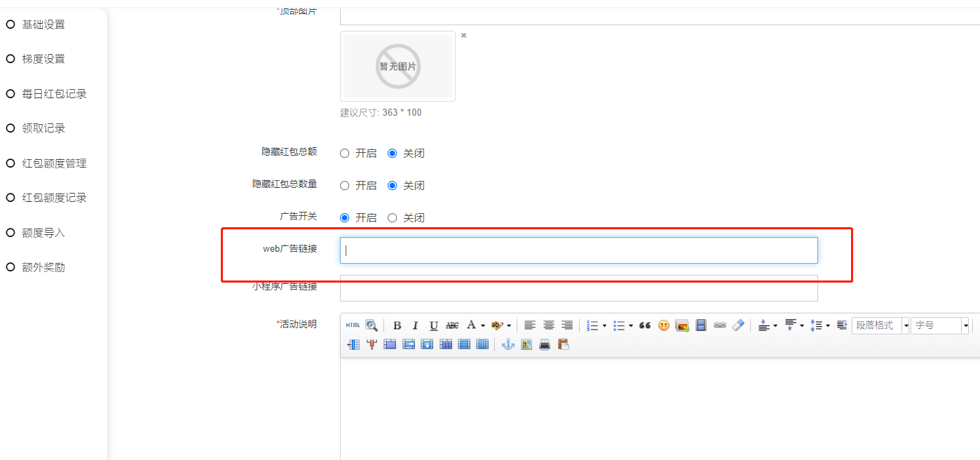Click the italic formatting icon

415,325
